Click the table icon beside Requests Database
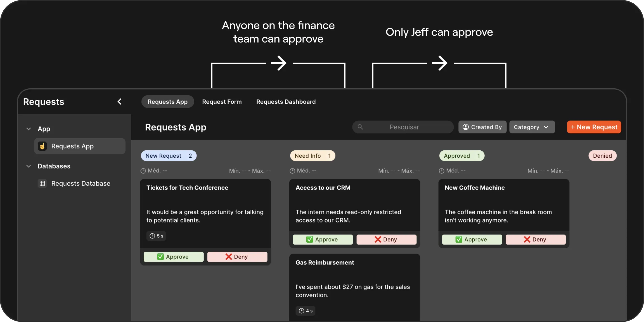The width and height of the screenshot is (644, 322). pos(42,184)
